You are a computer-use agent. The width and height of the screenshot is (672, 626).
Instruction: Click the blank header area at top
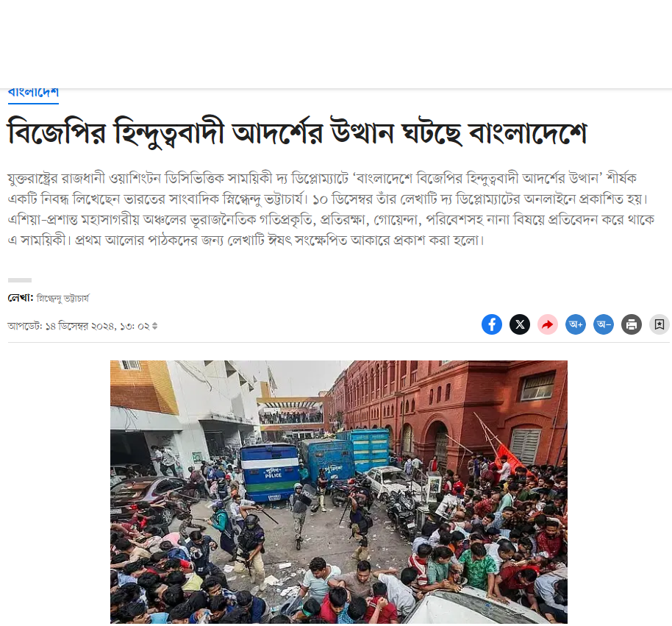(336, 43)
